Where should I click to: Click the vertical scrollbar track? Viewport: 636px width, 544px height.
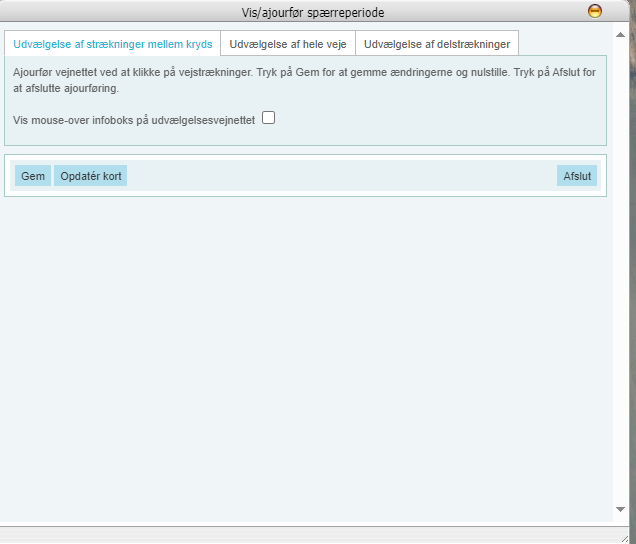[x=620, y=300]
